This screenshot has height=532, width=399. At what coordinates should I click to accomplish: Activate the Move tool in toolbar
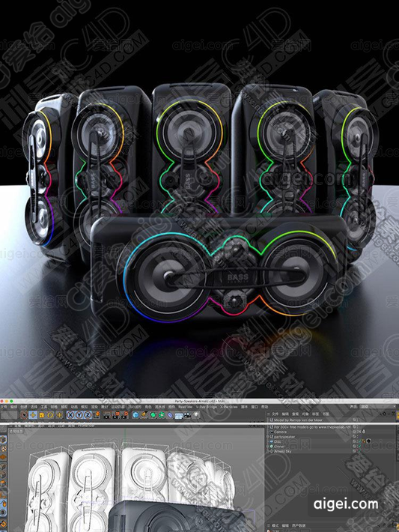click(x=33, y=415)
